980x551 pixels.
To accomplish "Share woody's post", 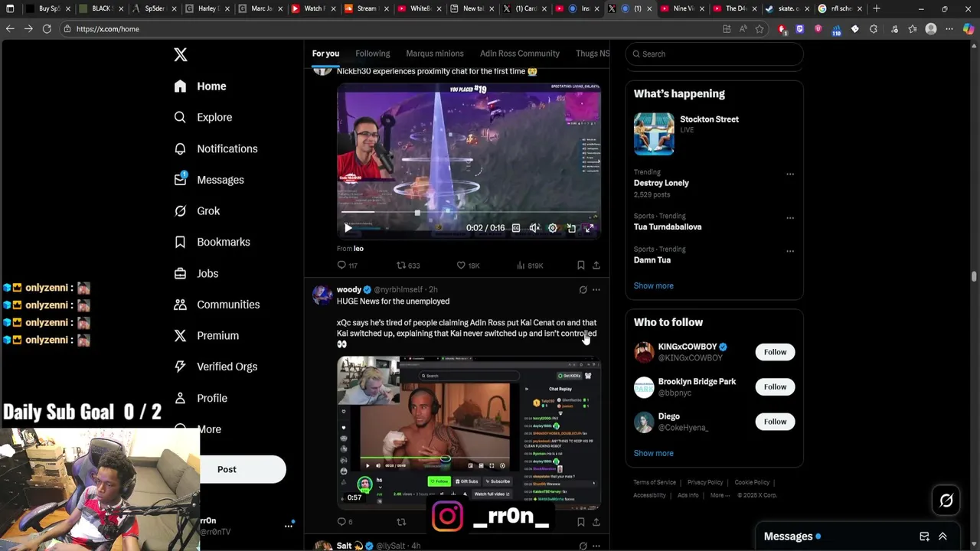I will 596,522.
